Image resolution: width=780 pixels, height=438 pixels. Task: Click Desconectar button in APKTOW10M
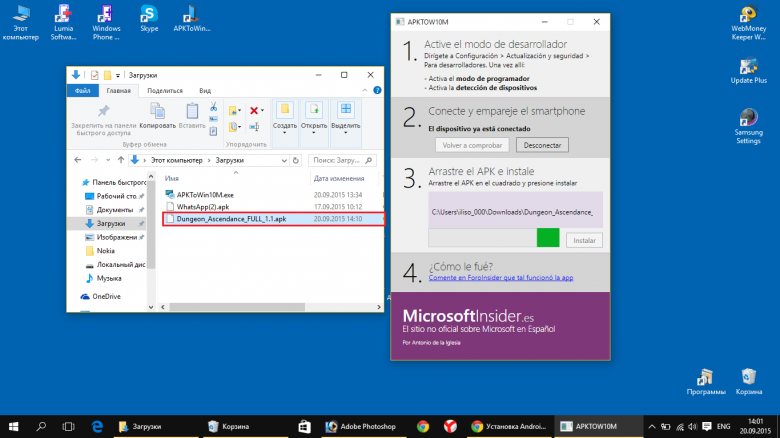[542, 145]
